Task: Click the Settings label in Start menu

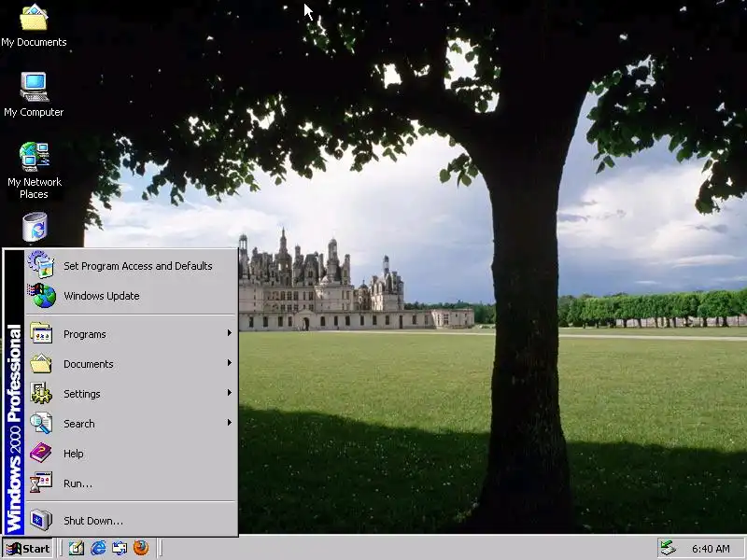Action: point(82,394)
